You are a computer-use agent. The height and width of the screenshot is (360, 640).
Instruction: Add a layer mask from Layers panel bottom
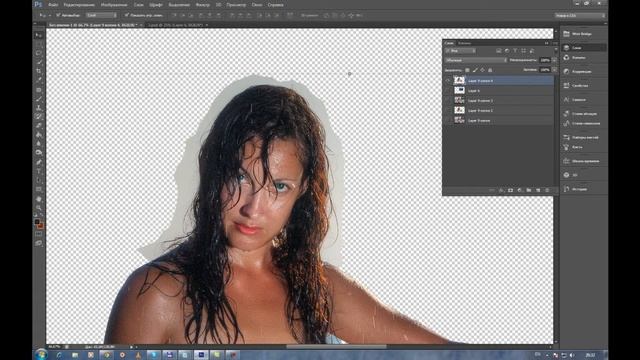point(510,190)
